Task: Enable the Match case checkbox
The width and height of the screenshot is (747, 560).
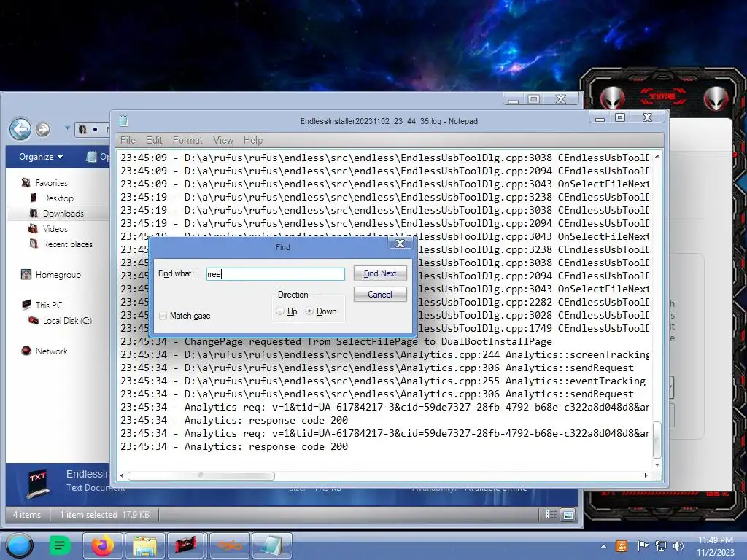Action: click(163, 316)
